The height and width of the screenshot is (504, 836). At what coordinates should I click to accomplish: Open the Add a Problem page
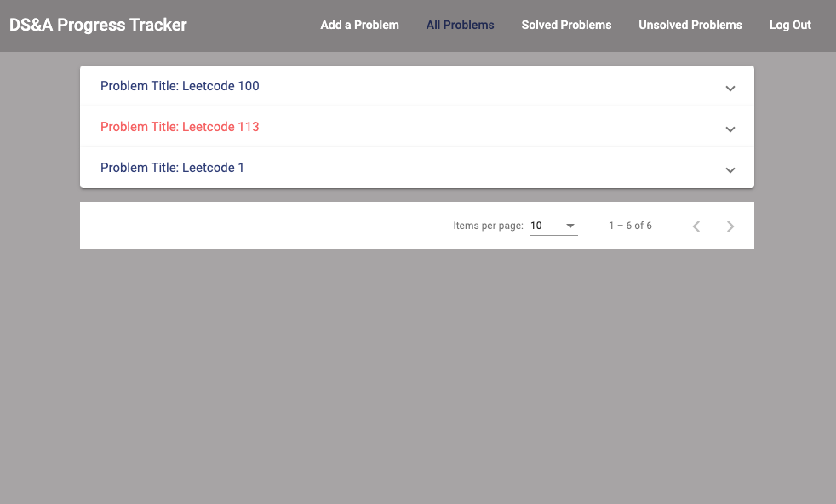click(x=359, y=25)
